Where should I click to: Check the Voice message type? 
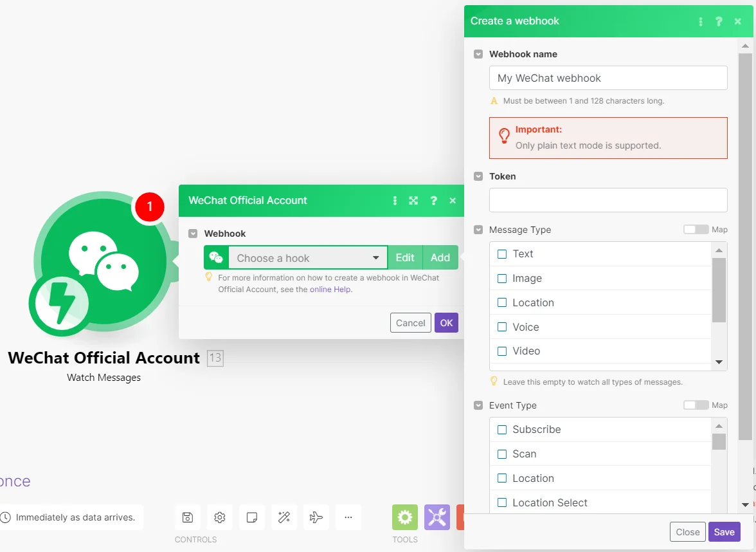[x=502, y=327]
